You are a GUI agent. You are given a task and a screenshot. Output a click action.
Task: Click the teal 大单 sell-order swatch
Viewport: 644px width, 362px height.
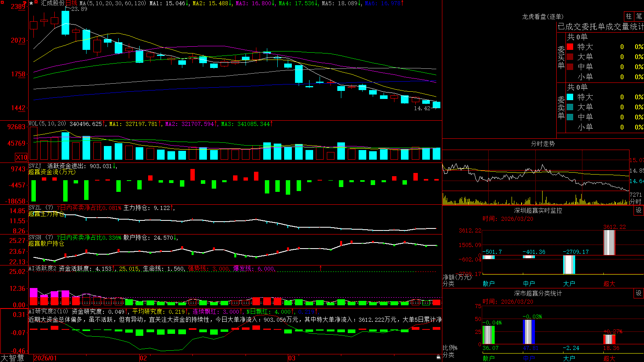point(570,107)
